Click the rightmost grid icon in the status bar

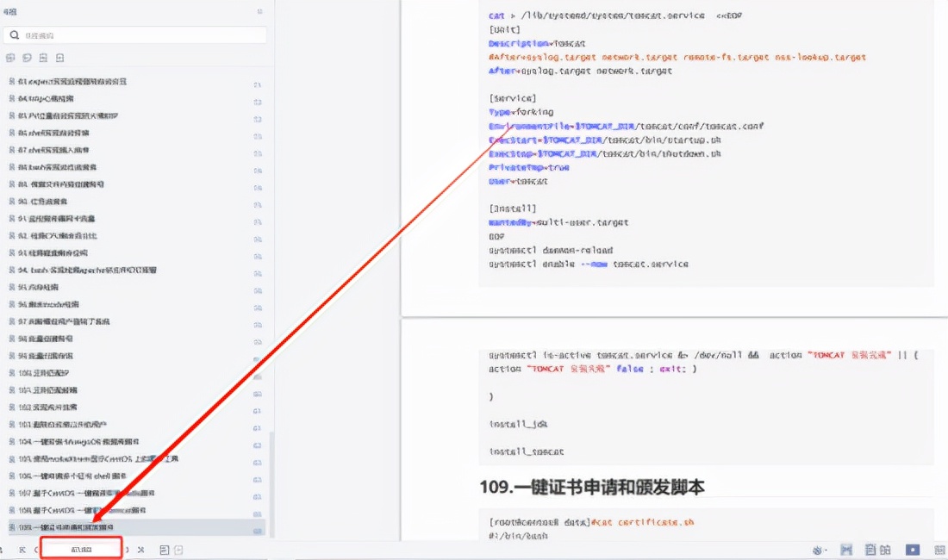pyautogui.click(x=939, y=550)
